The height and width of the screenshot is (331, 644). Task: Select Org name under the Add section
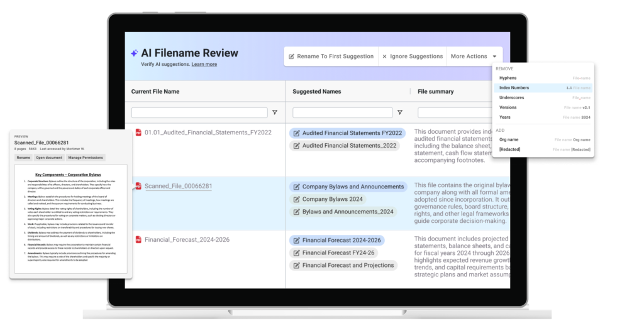point(509,139)
